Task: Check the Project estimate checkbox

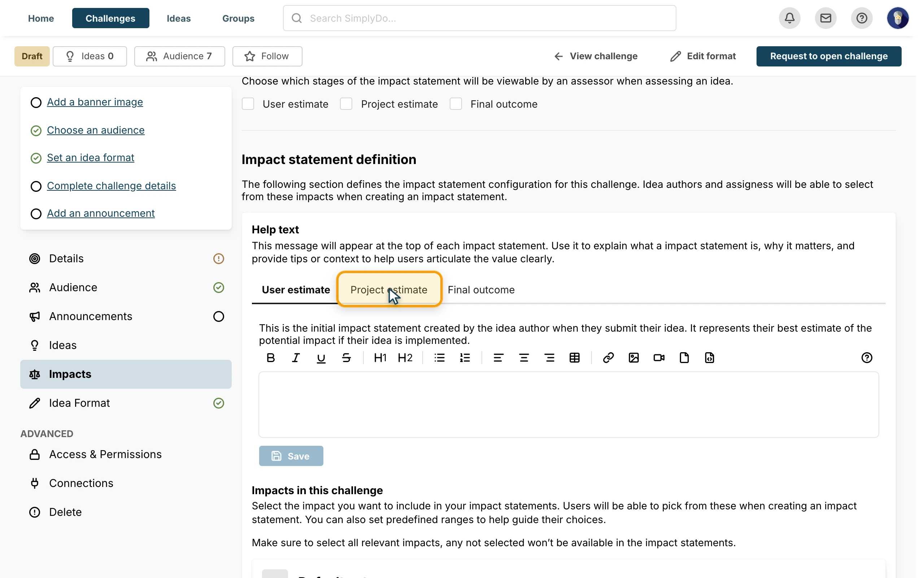Action: (x=346, y=104)
